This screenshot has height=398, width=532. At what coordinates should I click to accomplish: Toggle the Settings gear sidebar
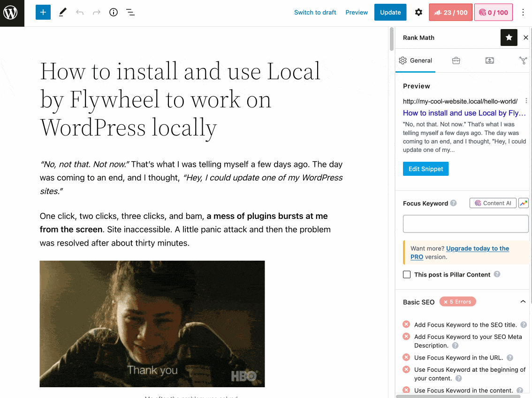point(418,13)
